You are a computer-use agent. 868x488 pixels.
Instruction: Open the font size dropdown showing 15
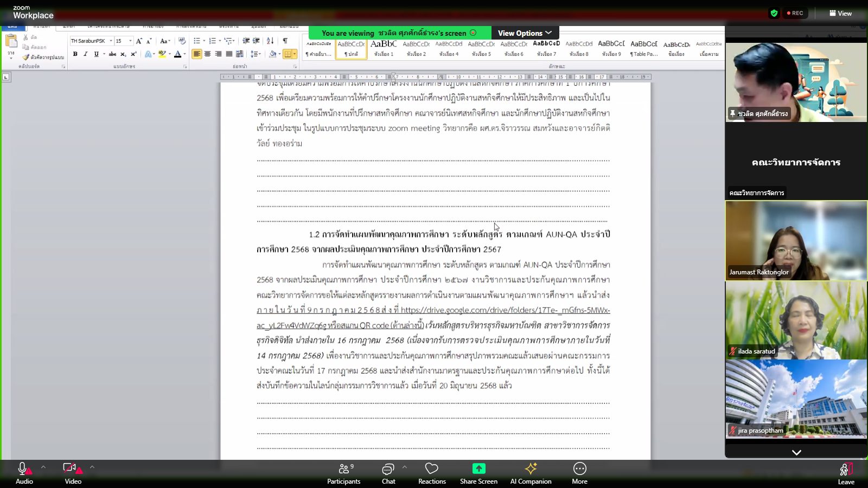[x=130, y=41]
